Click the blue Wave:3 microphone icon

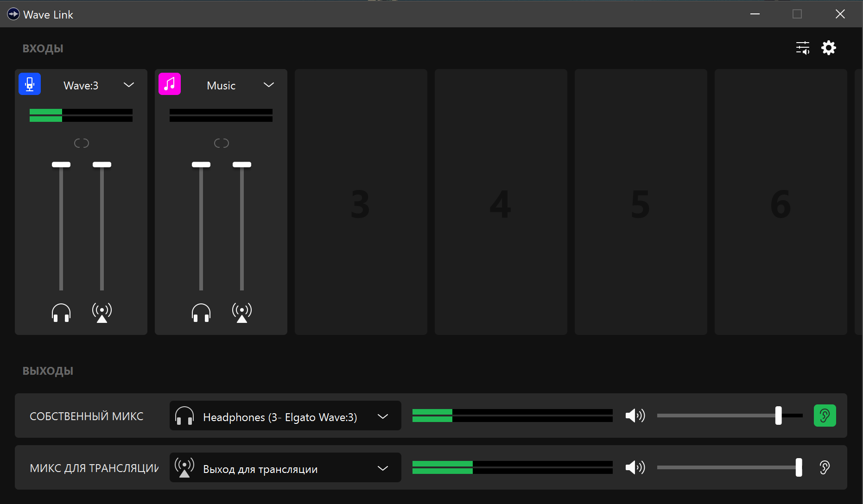click(x=30, y=84)
